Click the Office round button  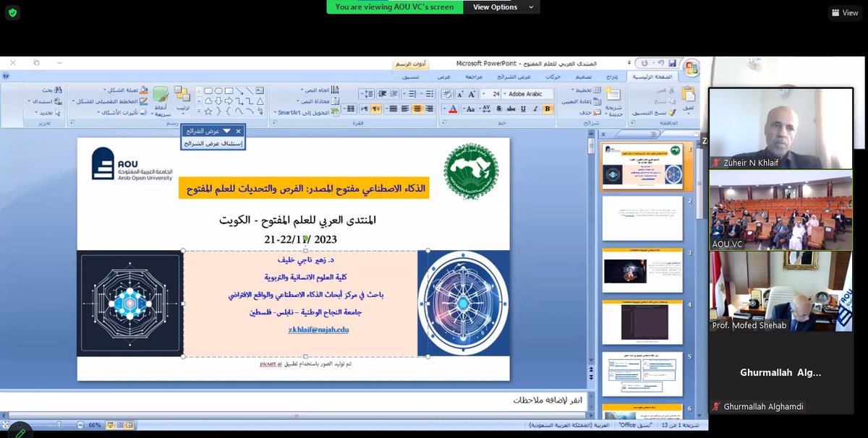coord(692,67)
